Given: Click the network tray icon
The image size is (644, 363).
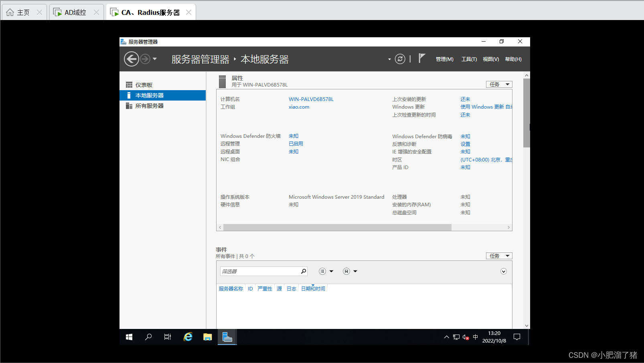Looking at the screenshot, I should tap(456, 337).
